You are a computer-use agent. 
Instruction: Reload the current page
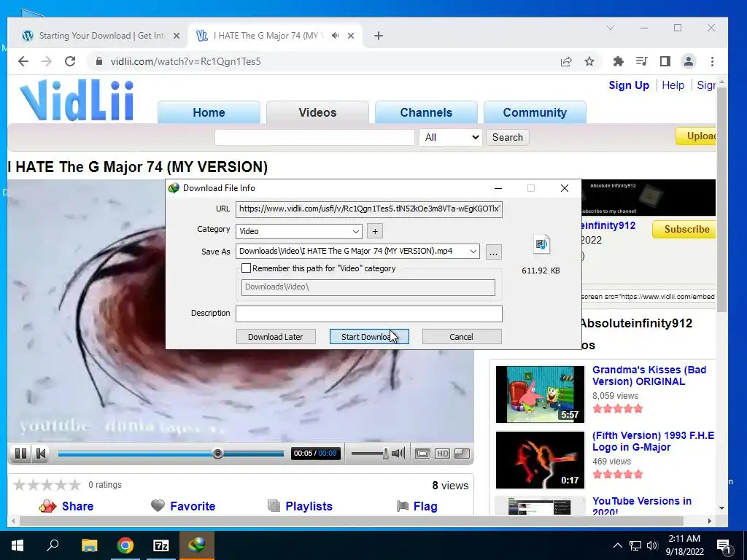point(70,61)
